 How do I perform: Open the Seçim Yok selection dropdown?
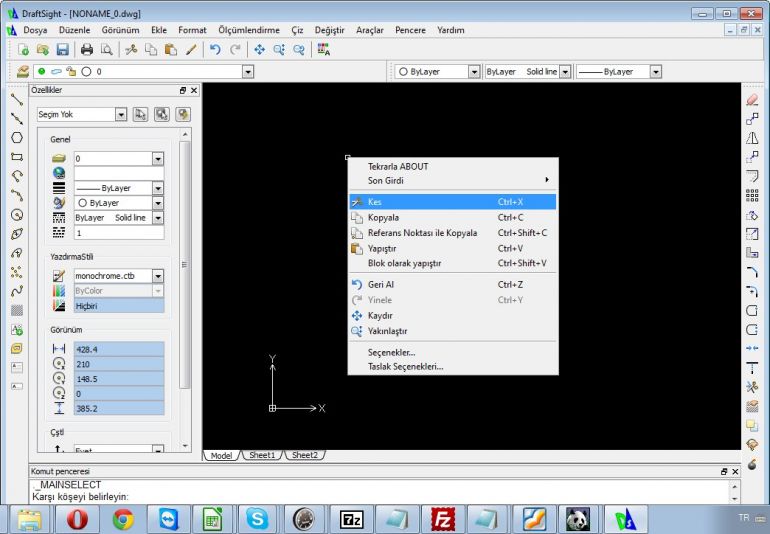click(x=121, y=115)
